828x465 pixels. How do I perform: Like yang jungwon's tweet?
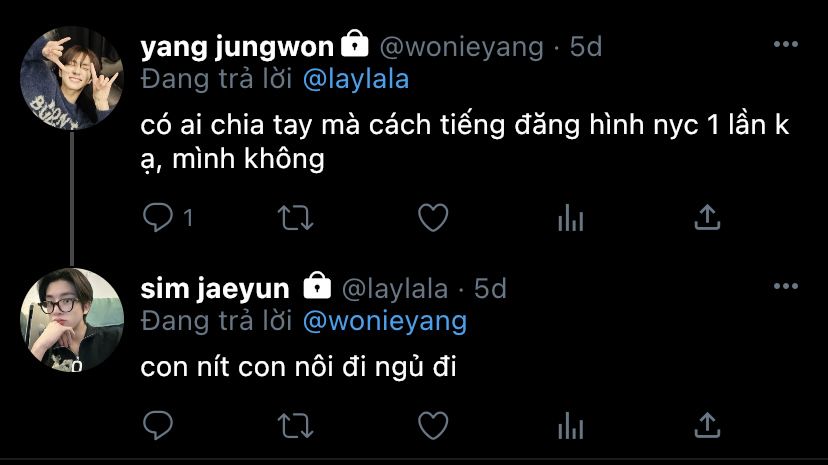click(x=433, y=217)
